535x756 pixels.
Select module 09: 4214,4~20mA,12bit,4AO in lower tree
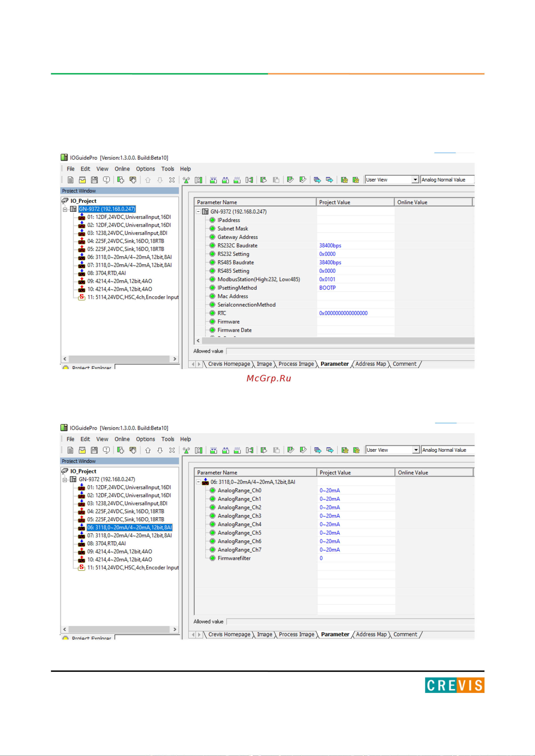(x=119, y=552)
